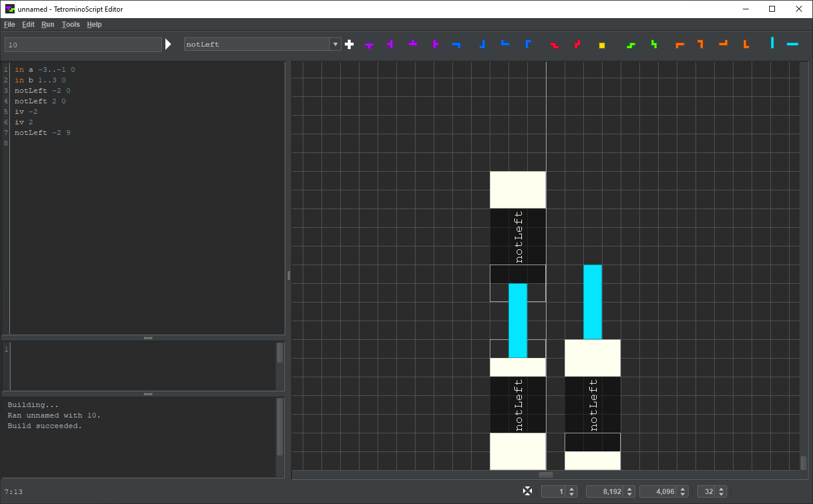813x504 pixels.
Task: Click the input field containing 10
Action: tap(83, 44)
